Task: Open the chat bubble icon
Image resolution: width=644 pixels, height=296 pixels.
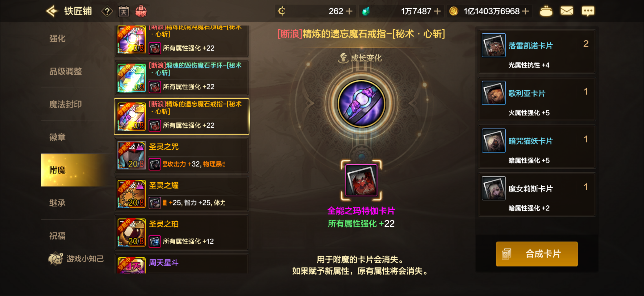Action: click(x=588, y=11)
